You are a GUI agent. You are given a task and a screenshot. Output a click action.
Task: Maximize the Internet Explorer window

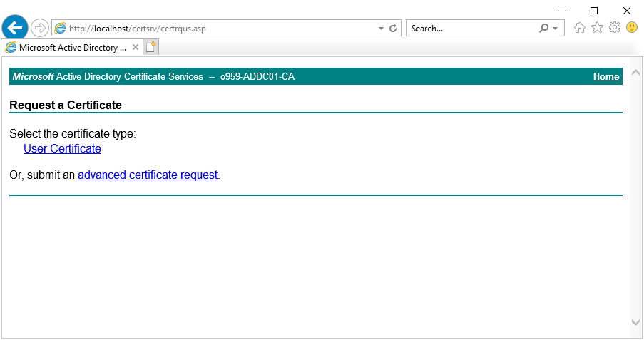click(594, 11)
